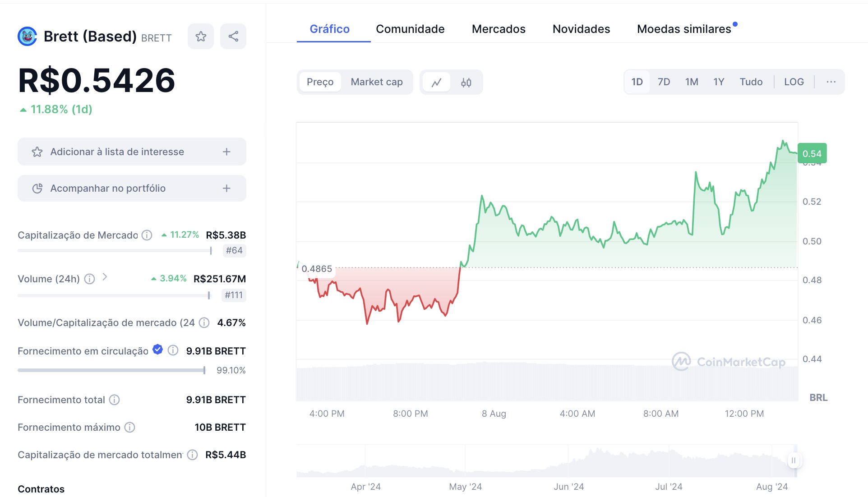Select 1Y time range
Image resolution: width=868 pixels, height=497 pixels.
(719, 82)
